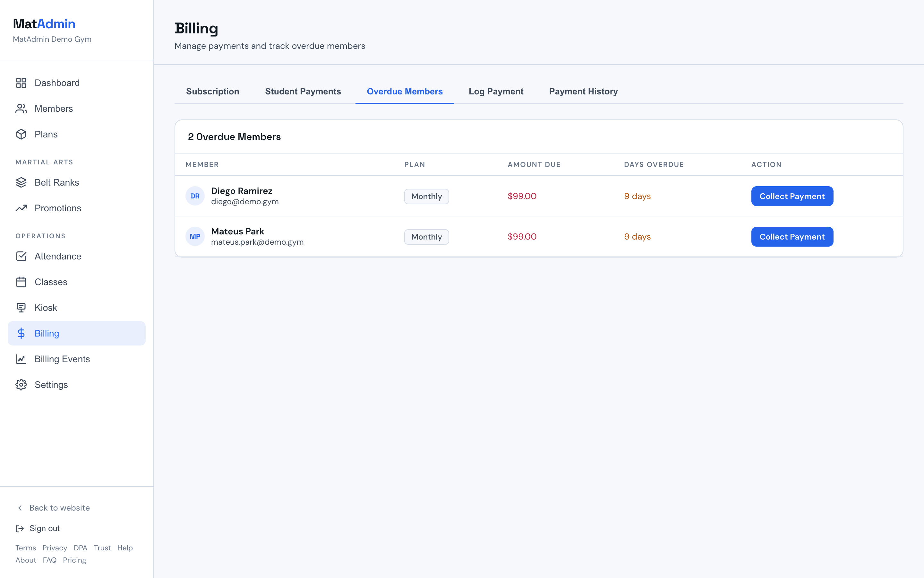This screenshot has width=924, height=578.
Task: Click diego@demo.gym email
Action: tap(245, 201)
